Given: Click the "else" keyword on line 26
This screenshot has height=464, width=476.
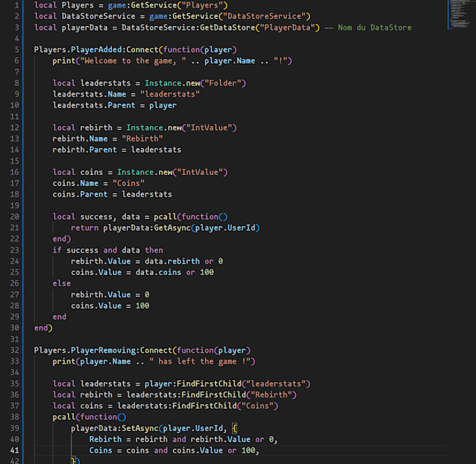Looking at the screenshot, I should pos(62,283).
